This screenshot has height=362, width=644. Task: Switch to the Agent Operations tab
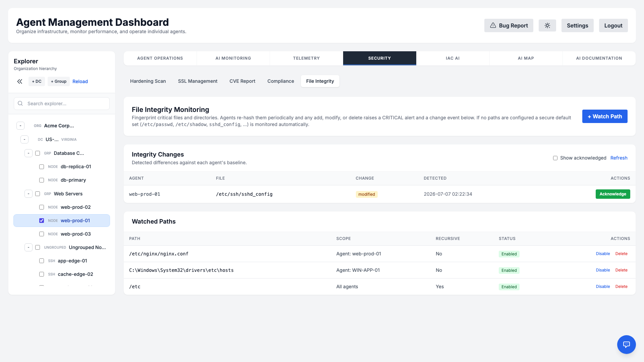160,58
